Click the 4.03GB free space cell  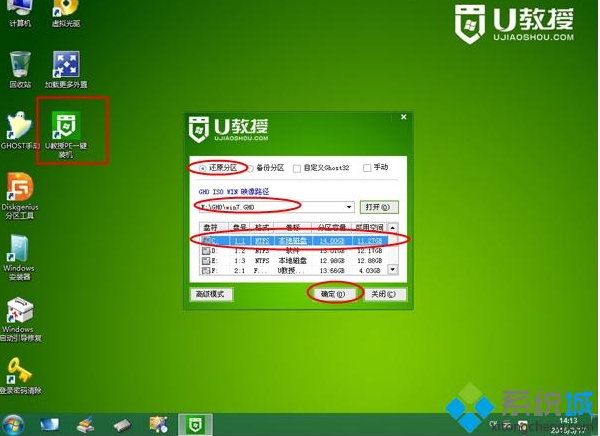370,271
